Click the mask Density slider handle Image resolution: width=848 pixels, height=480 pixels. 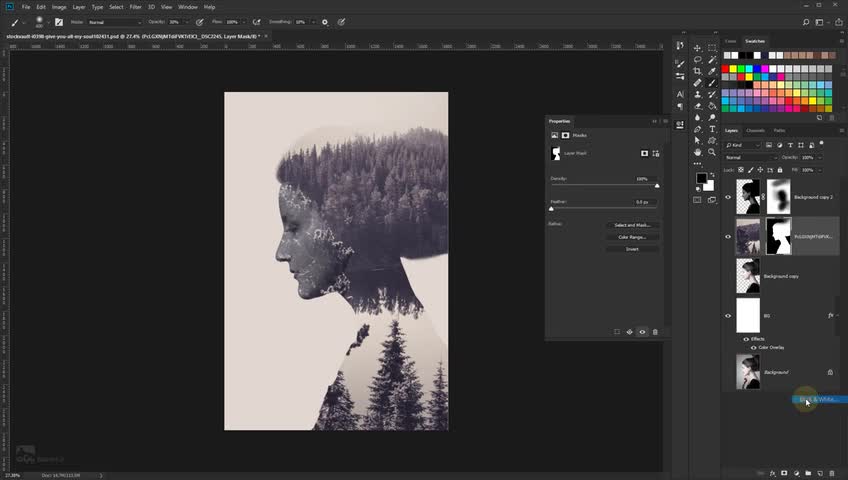click(x=657, y=185)
